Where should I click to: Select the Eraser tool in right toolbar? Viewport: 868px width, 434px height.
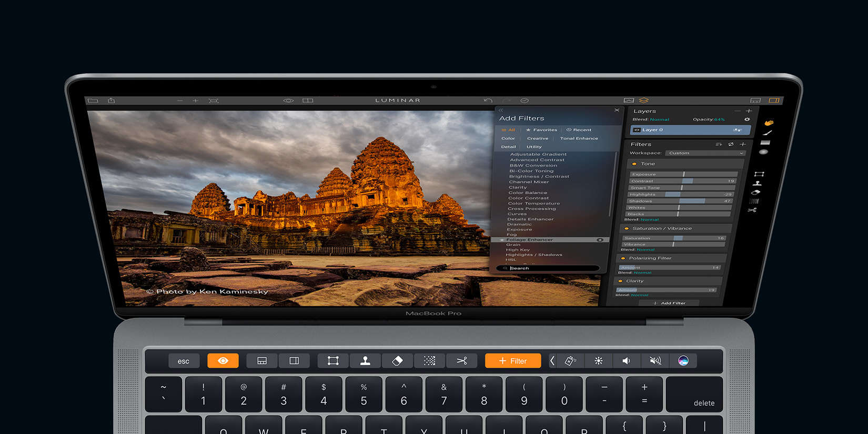(x=756, y=193)
